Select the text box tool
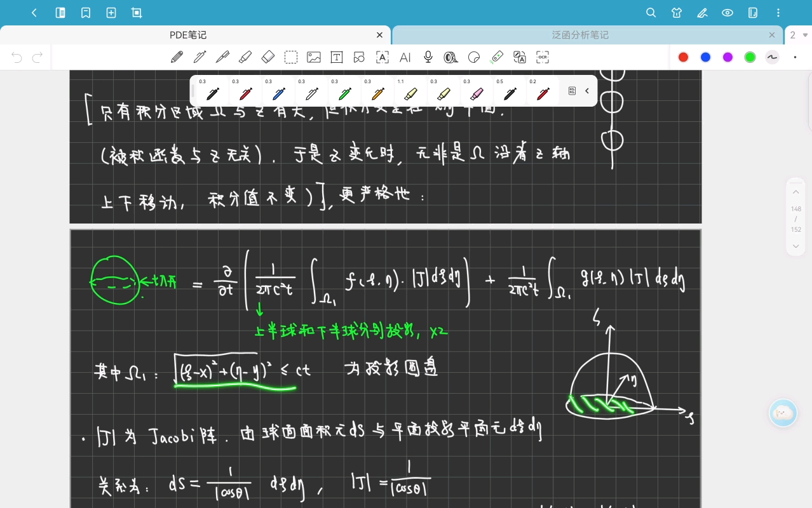812x508 pixels. pyautogui.click(x=337, y=57)
